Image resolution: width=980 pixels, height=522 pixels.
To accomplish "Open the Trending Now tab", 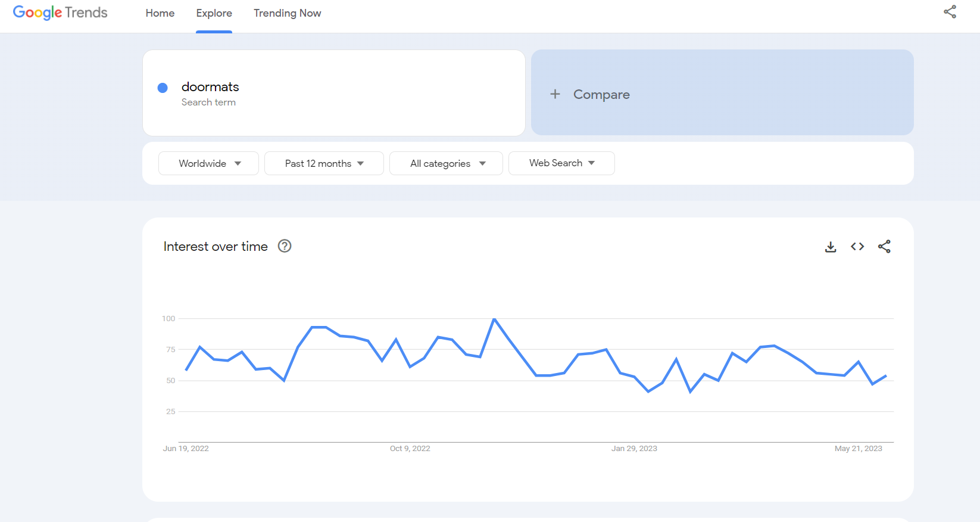I will pyautogui.click(x=288, y=13).
